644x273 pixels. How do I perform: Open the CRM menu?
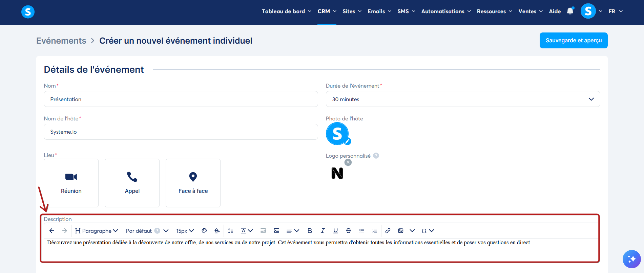click(x=327, y=11)
